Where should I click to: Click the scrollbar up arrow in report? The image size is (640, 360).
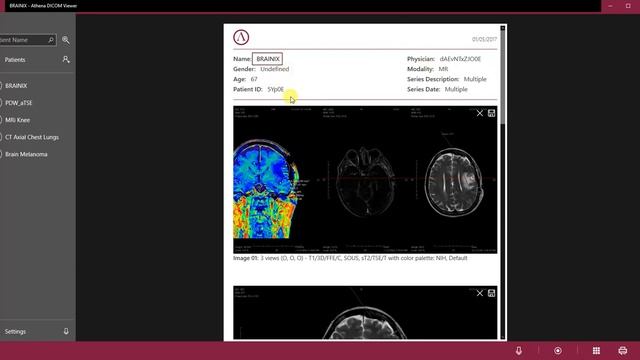click(503, 28)
